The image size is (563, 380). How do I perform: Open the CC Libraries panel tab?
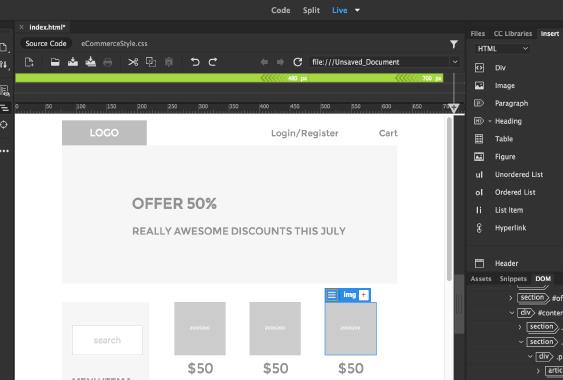point(513,33)
